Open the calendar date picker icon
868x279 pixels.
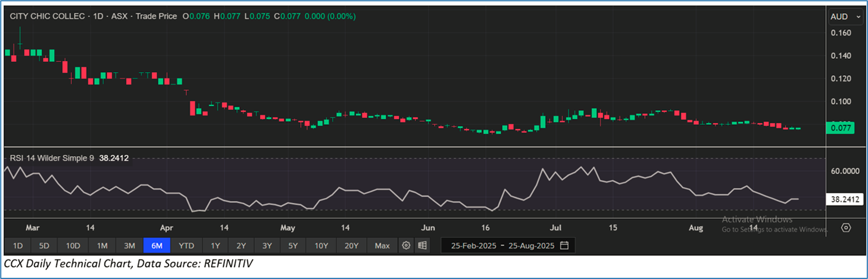point(564,245)
